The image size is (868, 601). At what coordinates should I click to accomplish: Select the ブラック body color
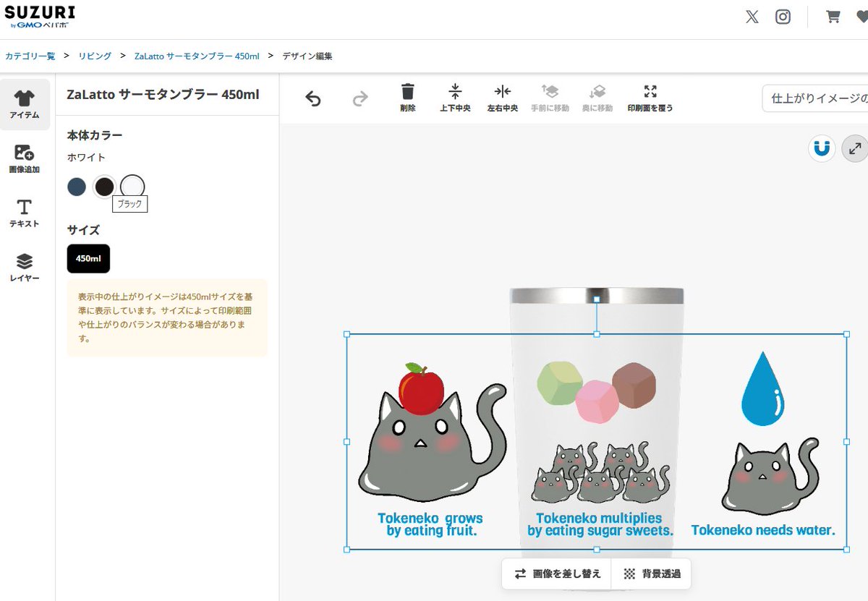[x=103, y=186]
